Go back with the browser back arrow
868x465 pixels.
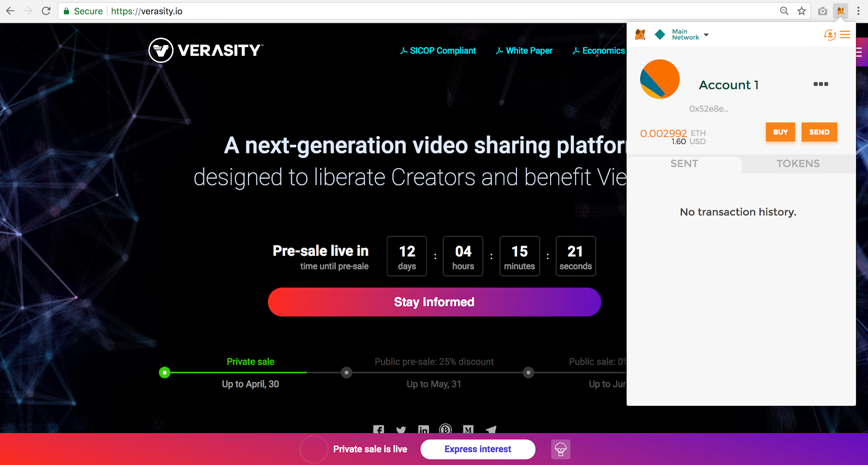coord(10,11)
